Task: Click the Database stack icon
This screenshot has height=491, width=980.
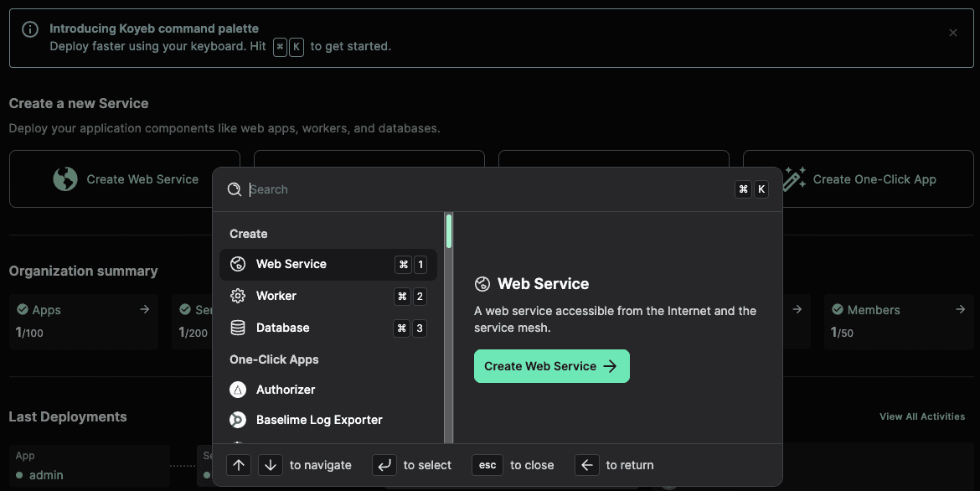Action: [238, 328]
